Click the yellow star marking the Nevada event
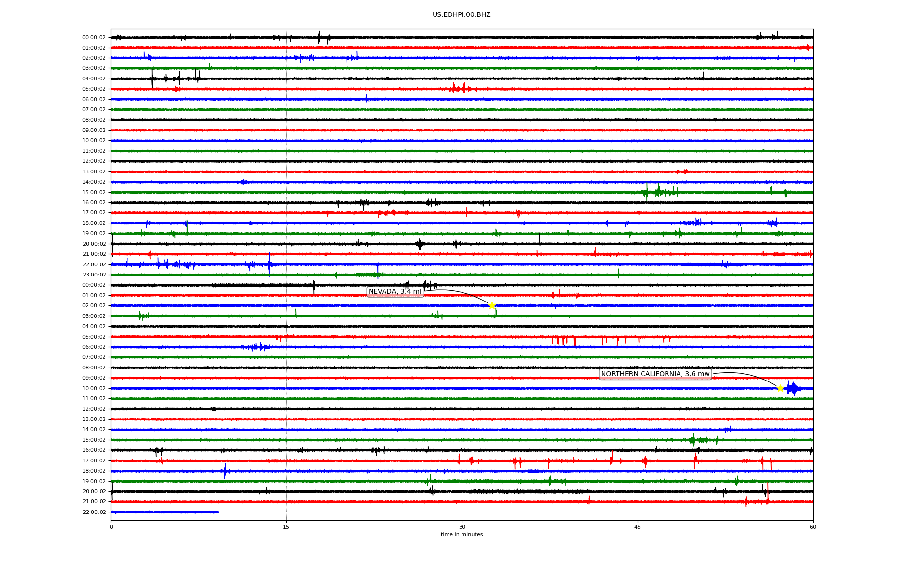 [x=492, y=305]
